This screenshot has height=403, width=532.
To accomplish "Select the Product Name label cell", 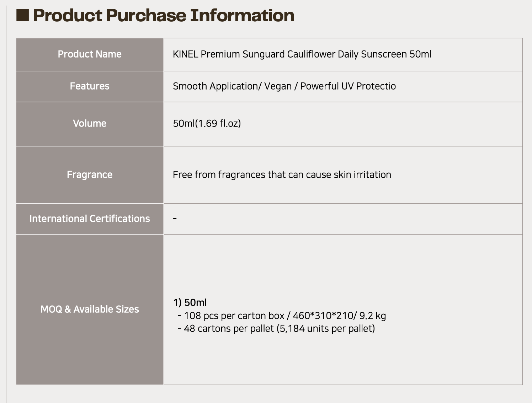I will [90, 54].
